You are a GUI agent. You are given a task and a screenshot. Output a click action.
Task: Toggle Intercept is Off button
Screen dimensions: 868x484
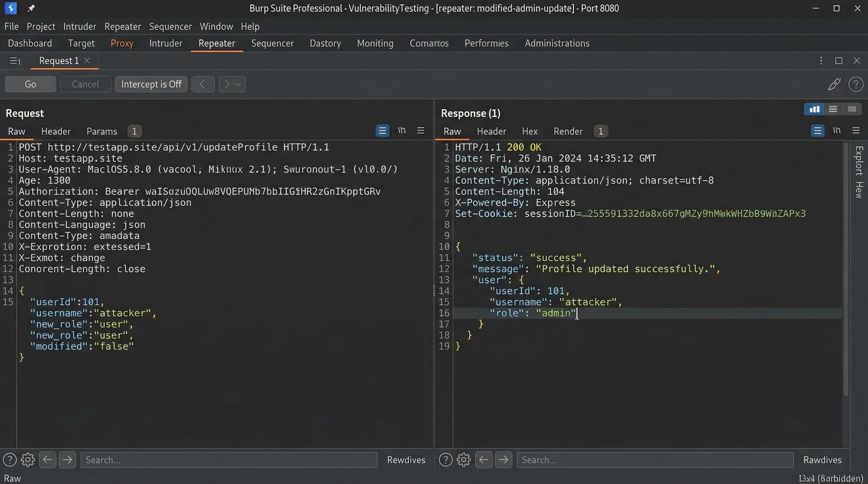(151, 84)
